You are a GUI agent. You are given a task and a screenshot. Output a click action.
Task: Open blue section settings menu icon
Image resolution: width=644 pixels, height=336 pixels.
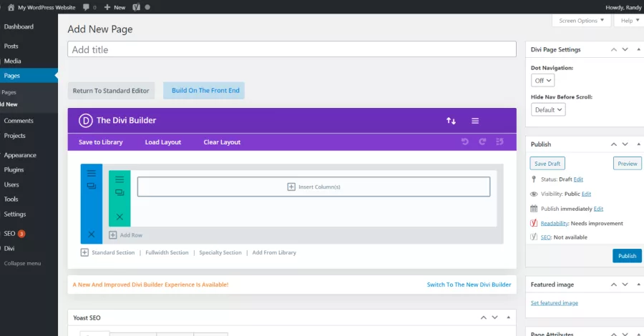tap(91, 173)
